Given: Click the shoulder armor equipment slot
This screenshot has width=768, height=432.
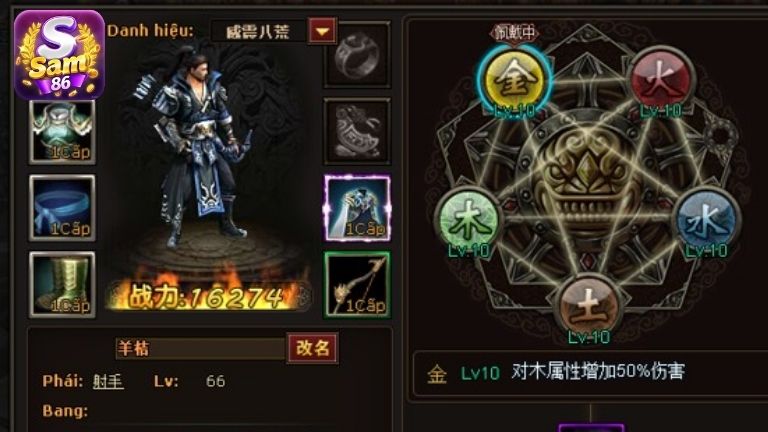Looking at the screenshot, I should point(62,132).
